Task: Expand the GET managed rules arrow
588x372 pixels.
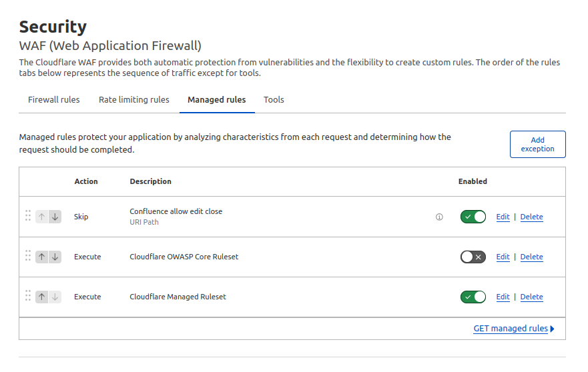Action: [552, 329]
